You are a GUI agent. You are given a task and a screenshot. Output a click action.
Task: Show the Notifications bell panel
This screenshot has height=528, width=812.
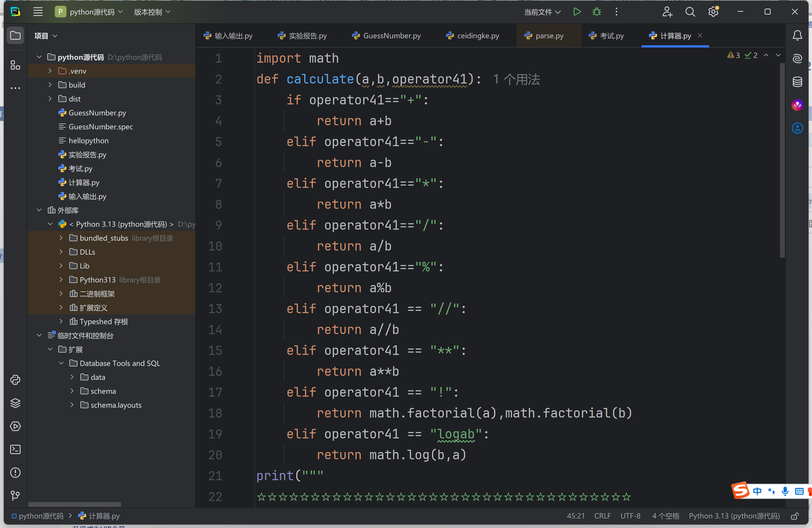pyautogui.click(x=797, y=35)
